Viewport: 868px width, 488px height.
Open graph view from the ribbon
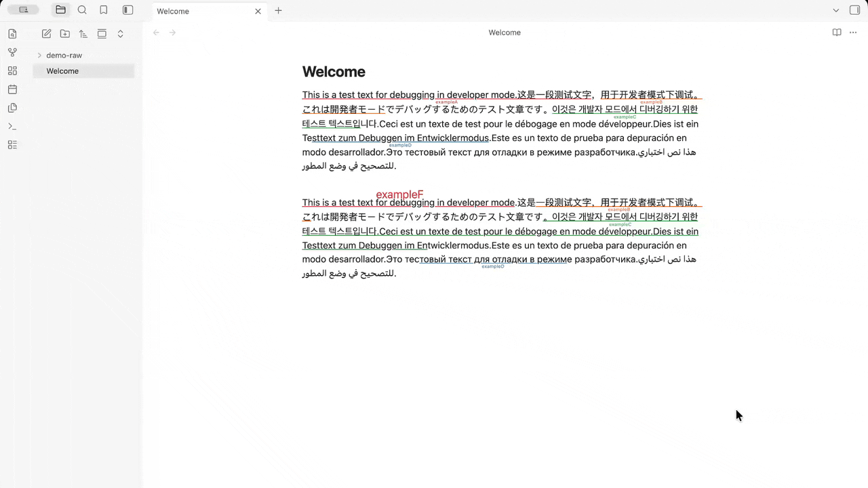pyautogui.click(x=12, y=52)
